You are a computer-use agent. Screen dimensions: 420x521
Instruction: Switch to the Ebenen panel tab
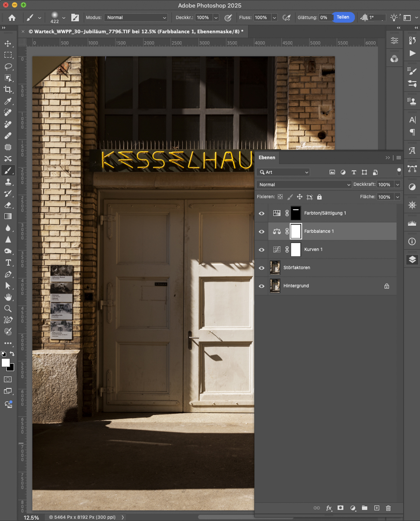(x=267, y=157)
